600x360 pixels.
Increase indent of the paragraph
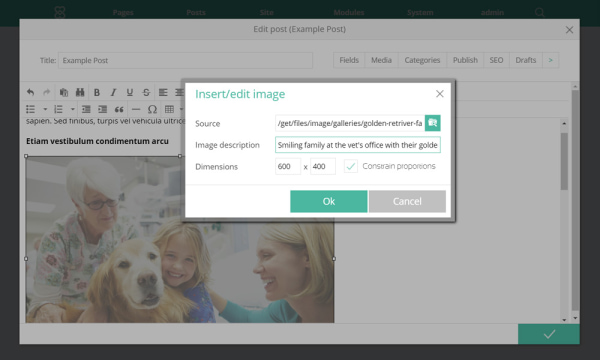click(x=103, y=109)
